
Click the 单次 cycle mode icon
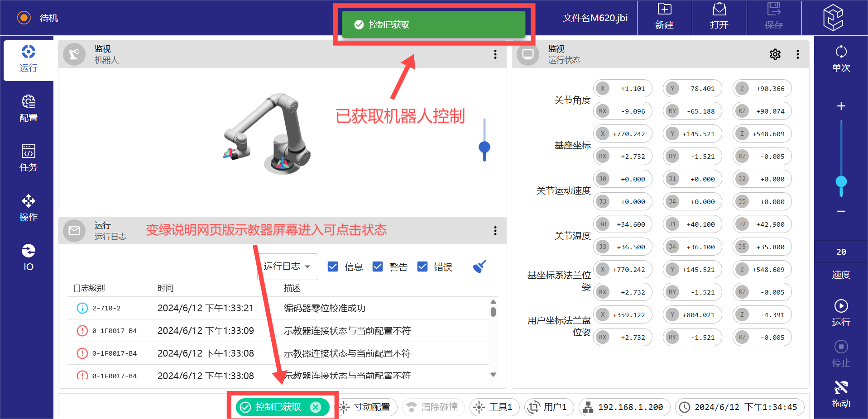point(841,52)
